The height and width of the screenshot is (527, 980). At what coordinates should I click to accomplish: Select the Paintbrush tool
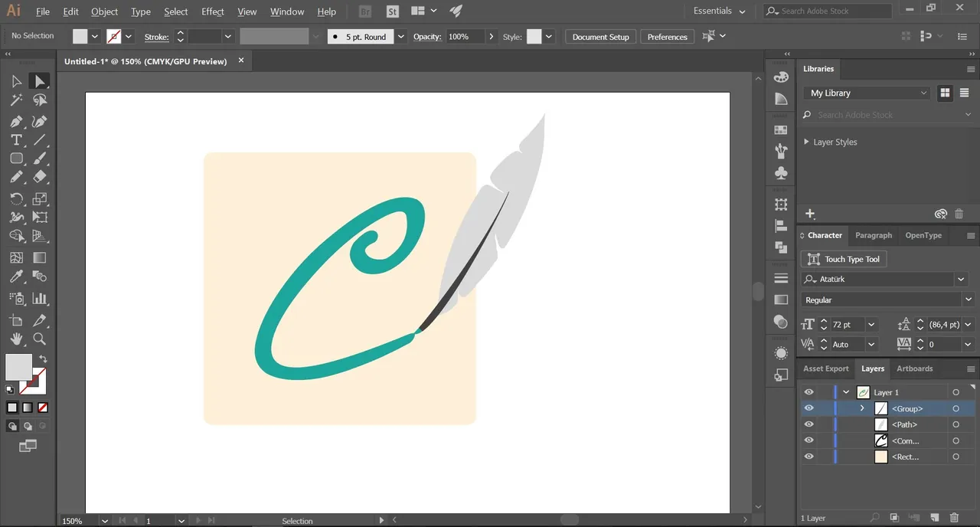click(x=40, y=159)
